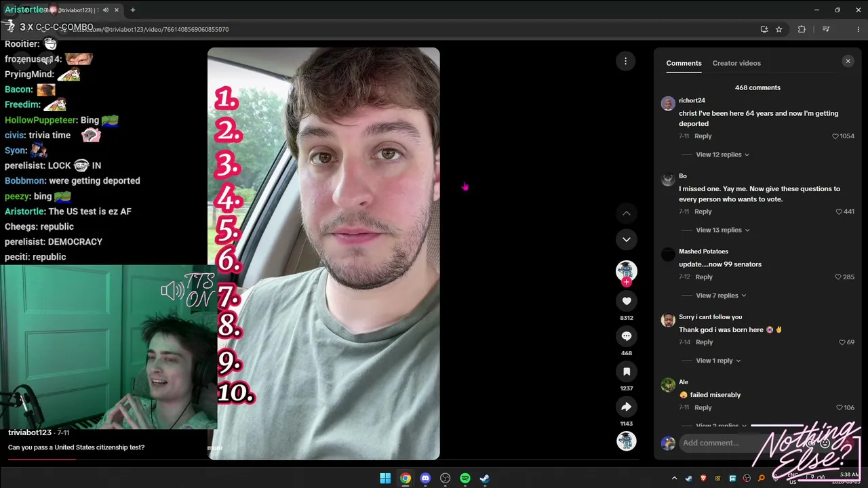Open Ale's profile avatar

click(668, 385)
